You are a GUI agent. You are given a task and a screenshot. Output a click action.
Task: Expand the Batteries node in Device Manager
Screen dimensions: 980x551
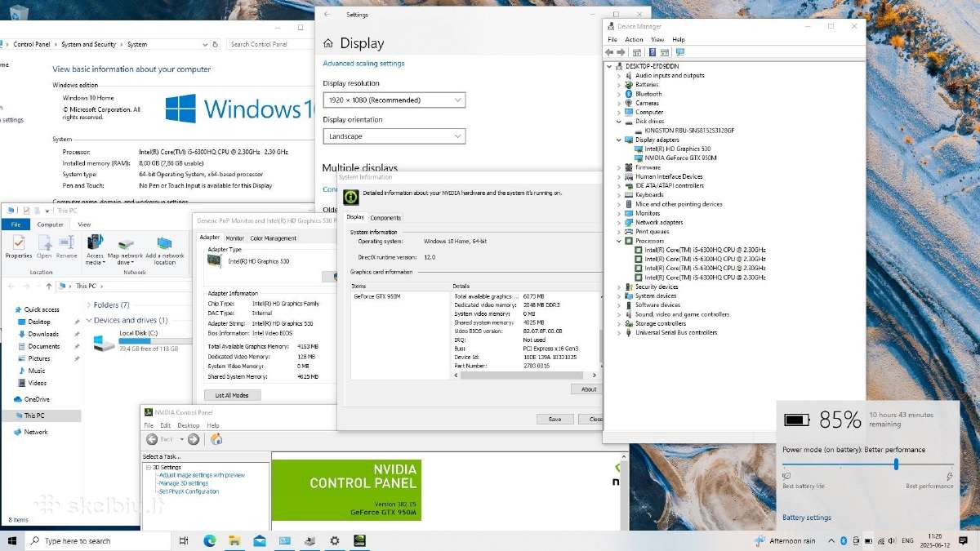coord(619,84)
